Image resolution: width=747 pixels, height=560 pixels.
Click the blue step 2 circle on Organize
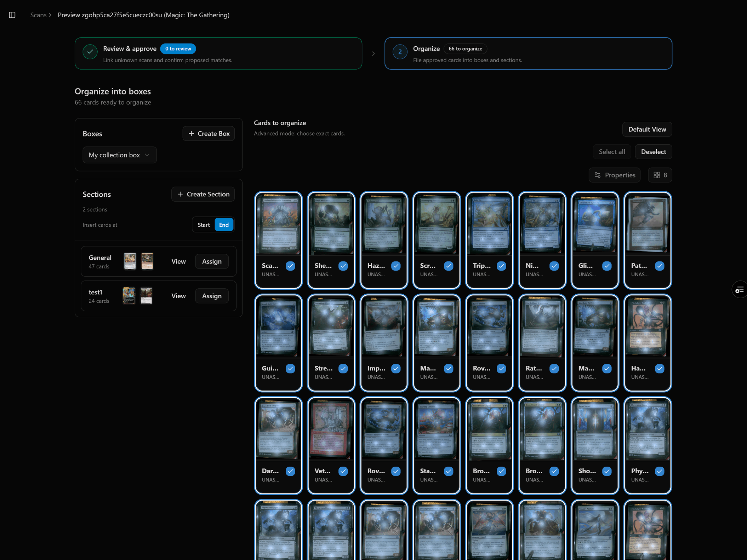click(x=400, y=52)
